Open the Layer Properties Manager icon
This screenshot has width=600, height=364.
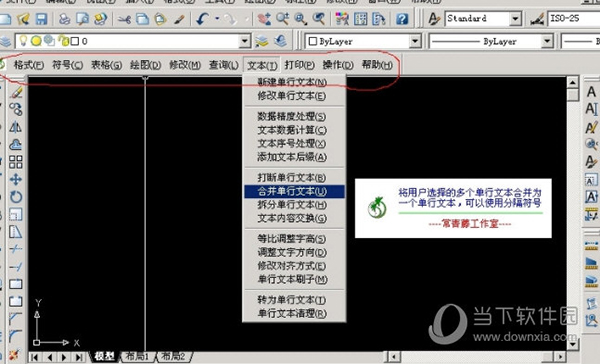pos(5,41)
